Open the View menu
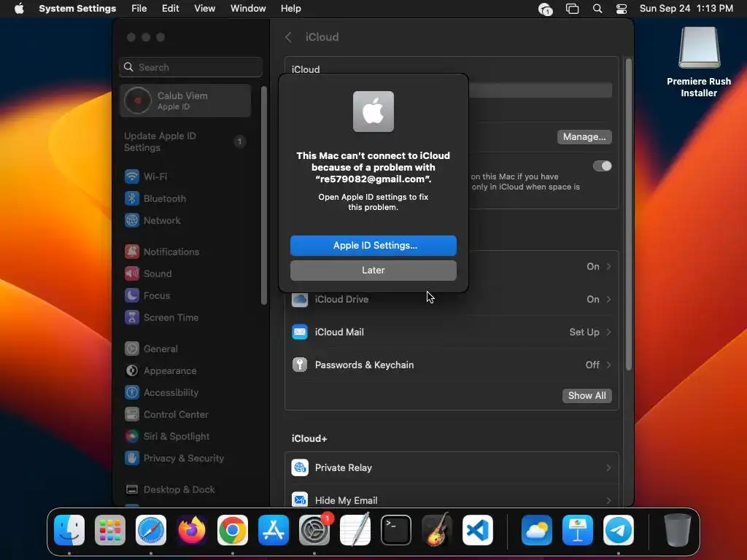 [x=204, y=9]
